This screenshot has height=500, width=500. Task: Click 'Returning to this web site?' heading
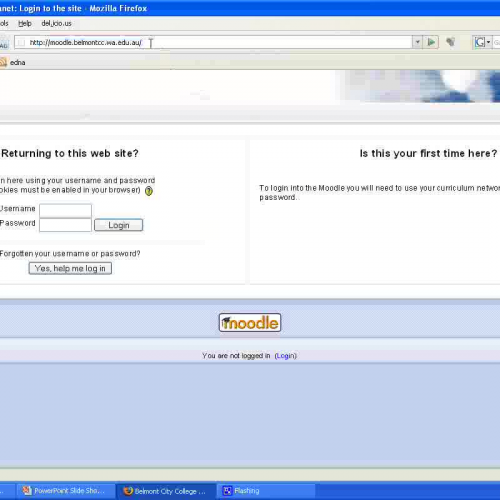[x=70, y=153]
